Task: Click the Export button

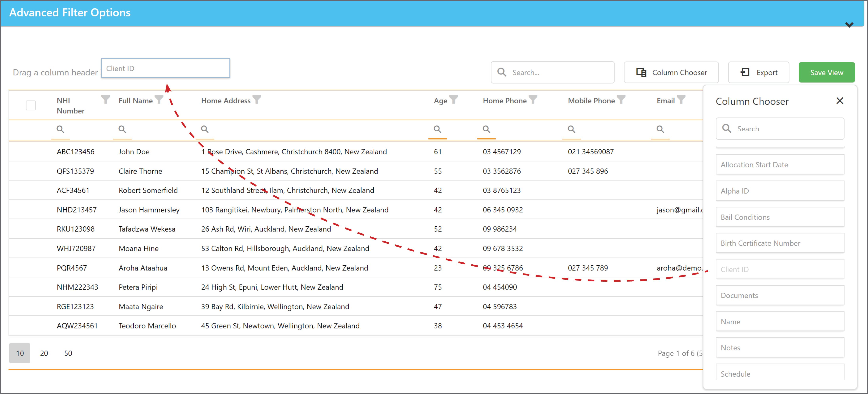Action: (x=759, y=72)
